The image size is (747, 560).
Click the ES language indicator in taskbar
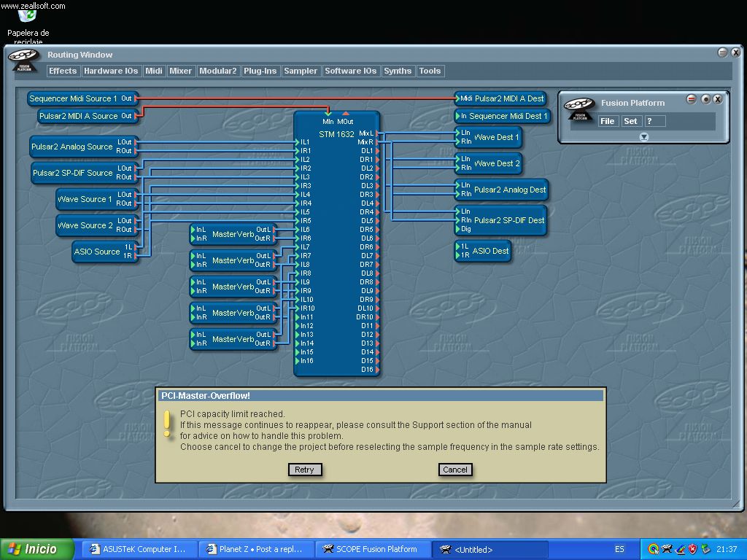point(619,549)
